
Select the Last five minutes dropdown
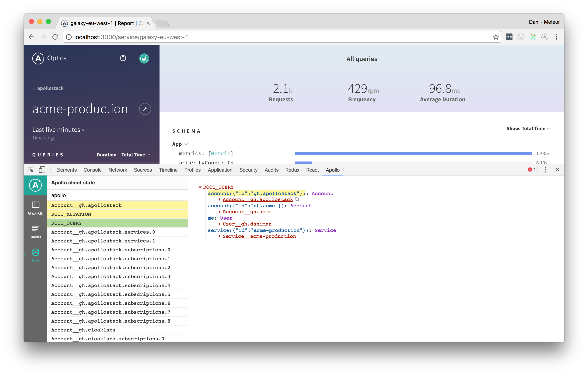pyautogui.click(x=59, y=129)
